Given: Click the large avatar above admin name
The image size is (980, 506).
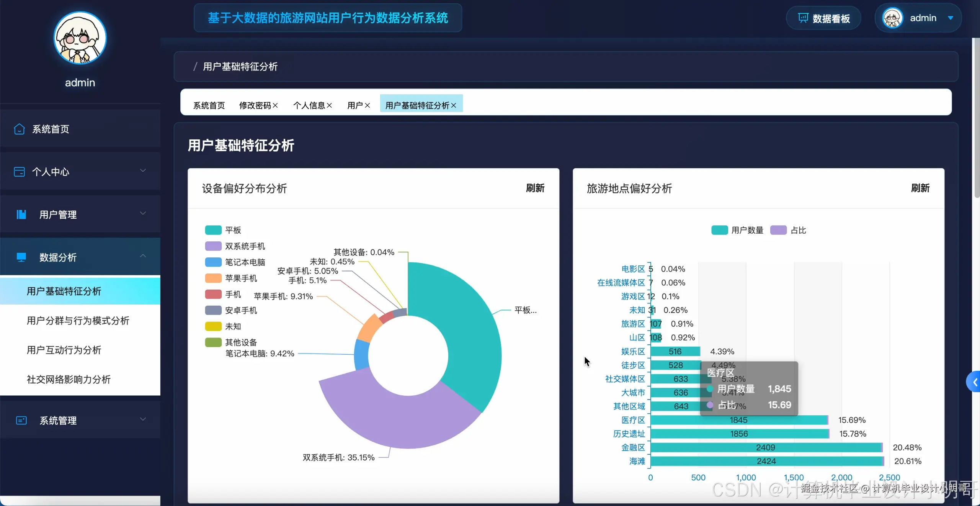Looking at the screenshot, I should [x=80, y=38].
